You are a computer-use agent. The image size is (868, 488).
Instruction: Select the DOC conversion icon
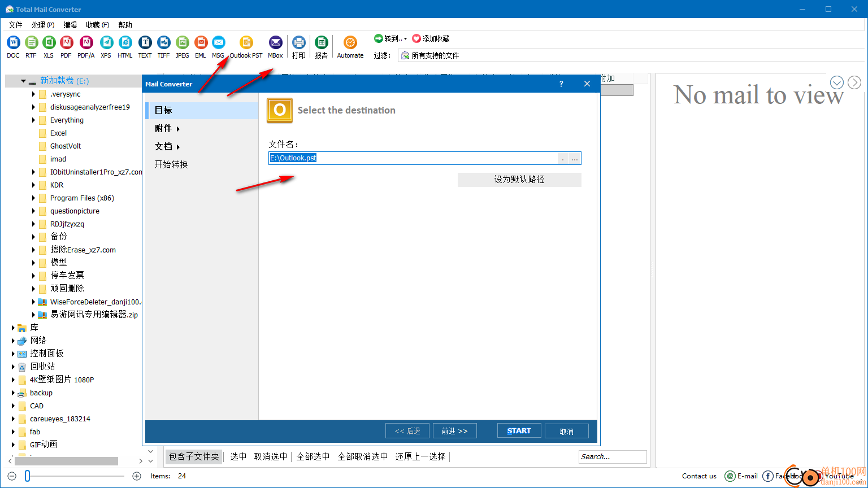click(x=13, y=42)
